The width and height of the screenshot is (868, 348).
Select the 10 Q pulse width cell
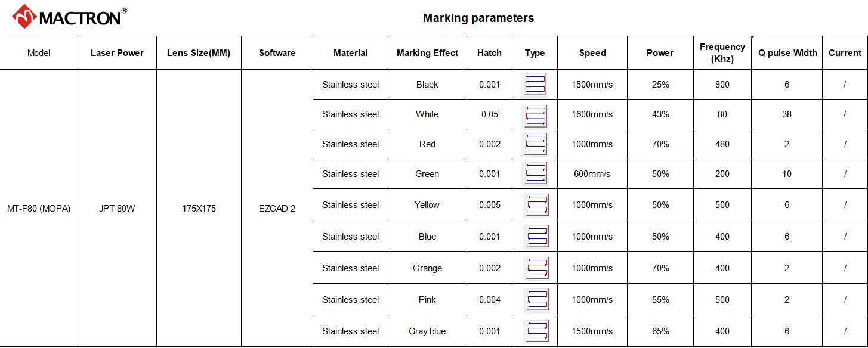(787, 174)
